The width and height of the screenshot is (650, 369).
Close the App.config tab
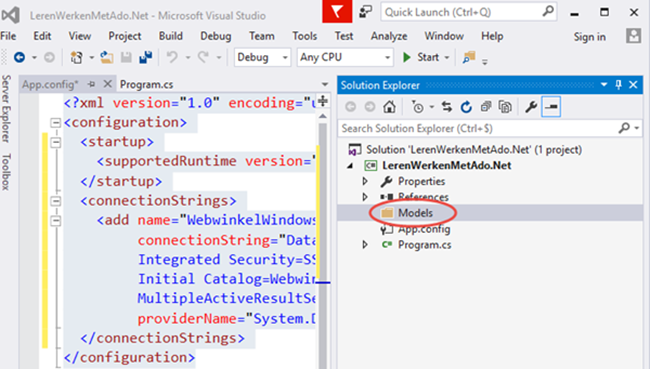pos(108,84)
